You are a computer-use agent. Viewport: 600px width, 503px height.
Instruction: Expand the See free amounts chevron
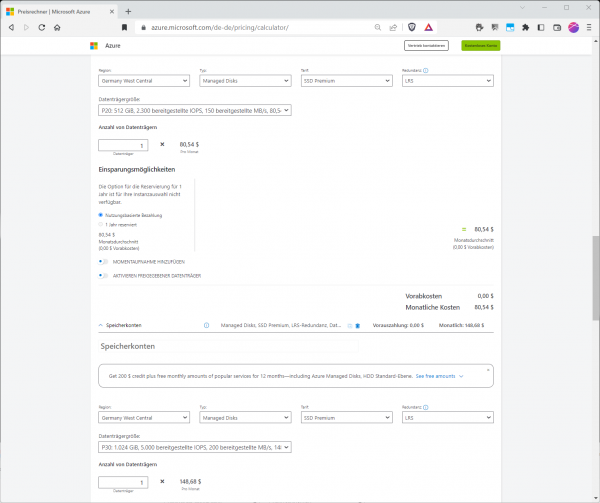(x=461, y=376)
